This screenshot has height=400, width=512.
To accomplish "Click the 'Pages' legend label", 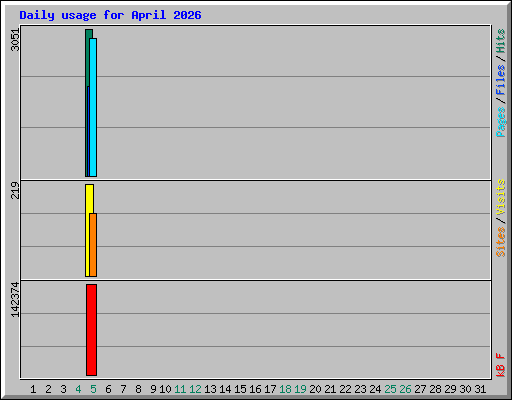I will pyautogui.click(x=500, y=122).
